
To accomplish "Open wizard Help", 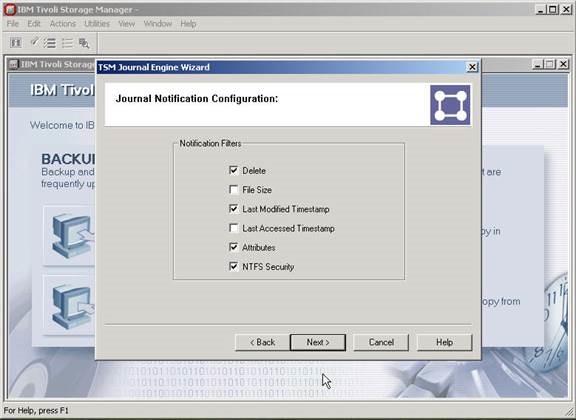I will point(444,342).
